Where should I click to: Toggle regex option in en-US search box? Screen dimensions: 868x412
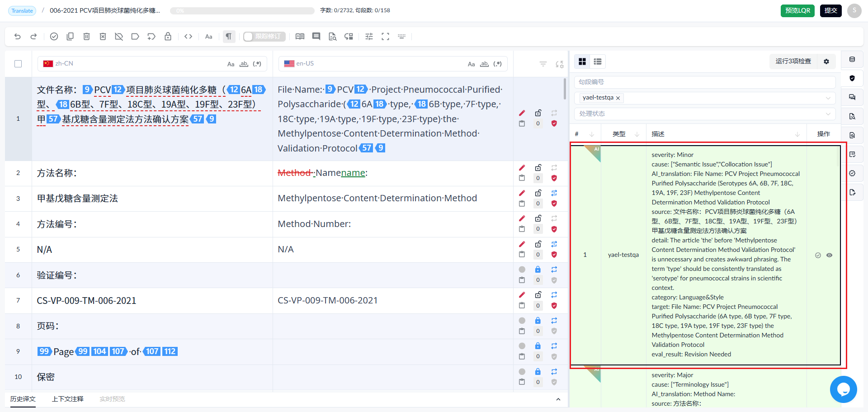click(498, 64)
